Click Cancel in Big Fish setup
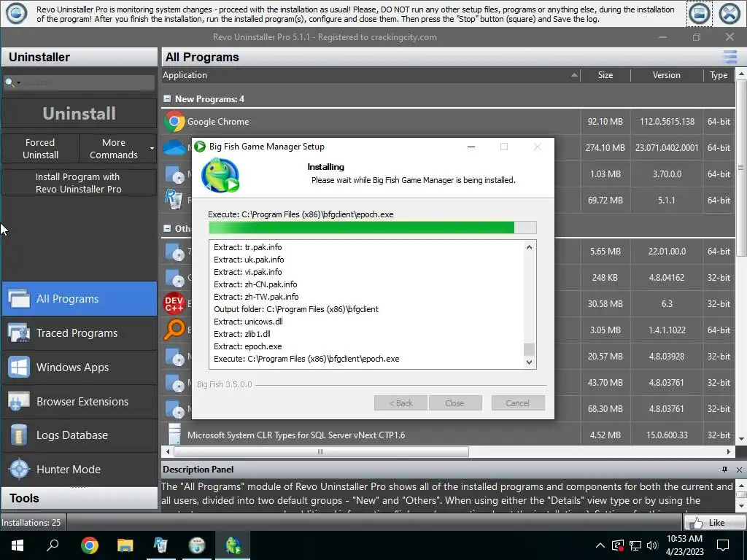 click(x=517, y=402)
